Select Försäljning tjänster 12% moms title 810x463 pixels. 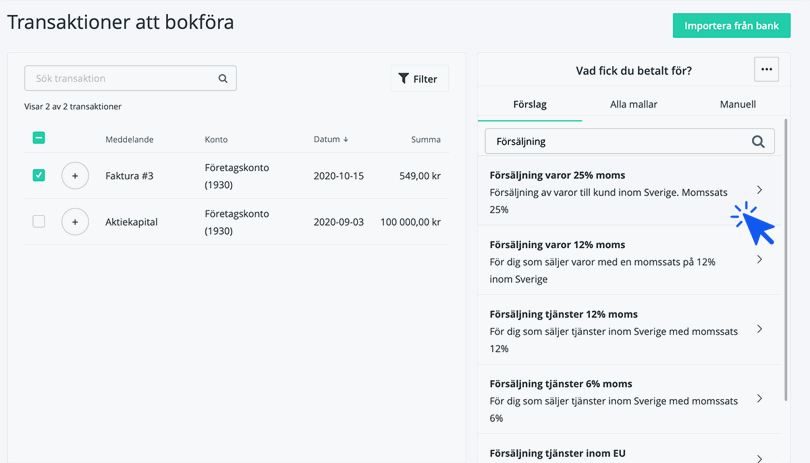tap(564, 314)
